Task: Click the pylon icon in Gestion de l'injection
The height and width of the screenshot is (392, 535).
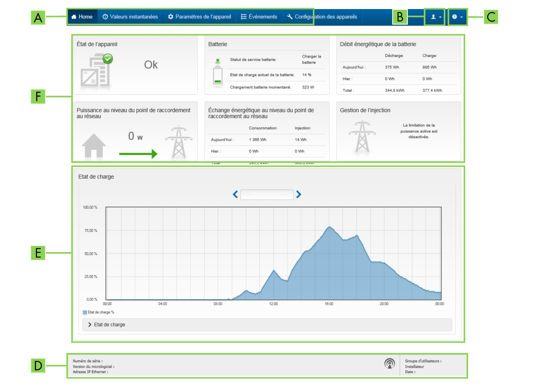Action: coord(362,136)
